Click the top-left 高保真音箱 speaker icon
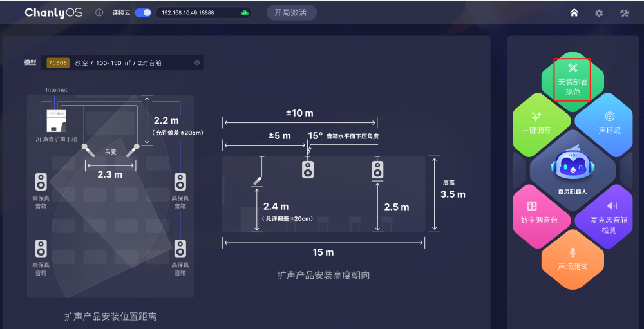Image resolution: width=644 pixels, height=329 pixels. pyautogui.click(x=41, y=182)
